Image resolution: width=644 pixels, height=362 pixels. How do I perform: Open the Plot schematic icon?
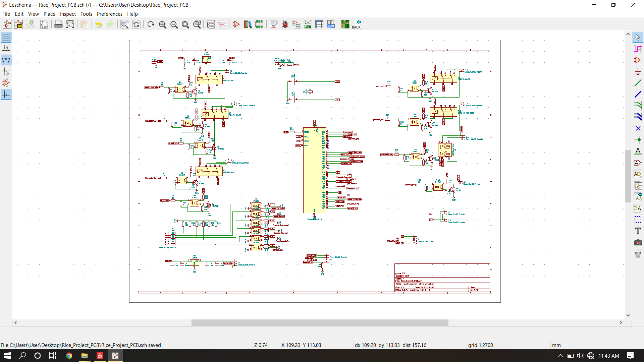70,24
